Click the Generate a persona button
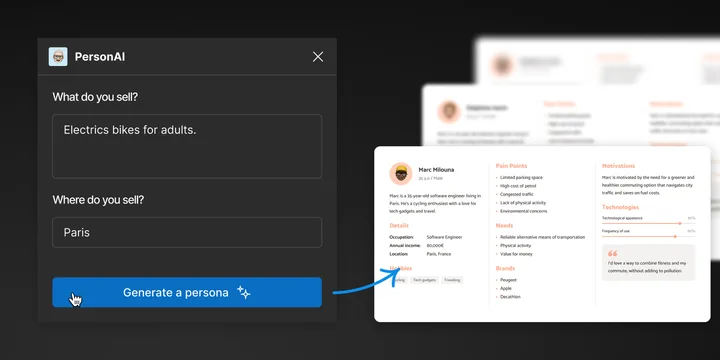This screenshot has width=720, height=360. click(187, 292)
